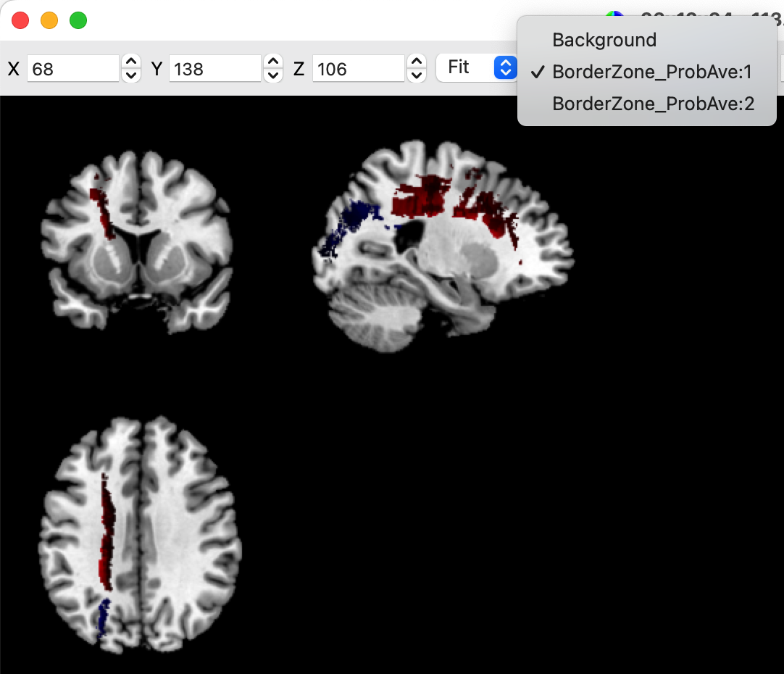Decrement the Z coordinate stepper down arrow
784x674 pixels.
click(x=417, y=75)
